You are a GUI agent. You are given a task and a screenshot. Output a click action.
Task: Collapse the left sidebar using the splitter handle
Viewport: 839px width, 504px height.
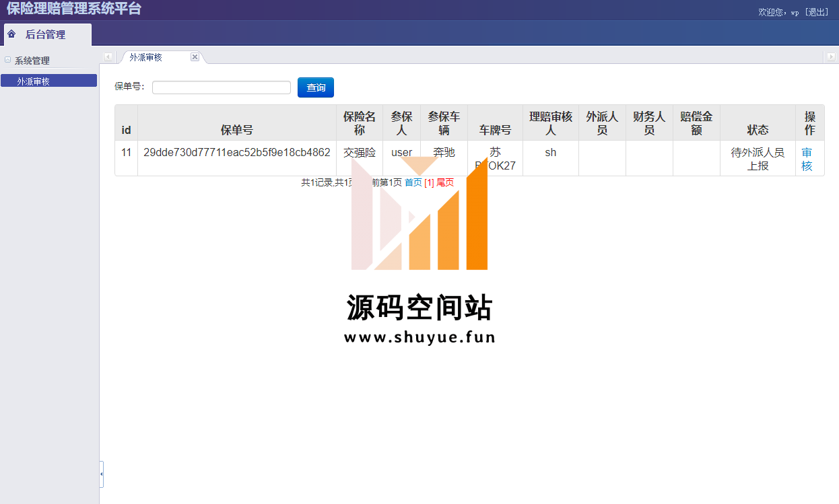click(101, 474)
